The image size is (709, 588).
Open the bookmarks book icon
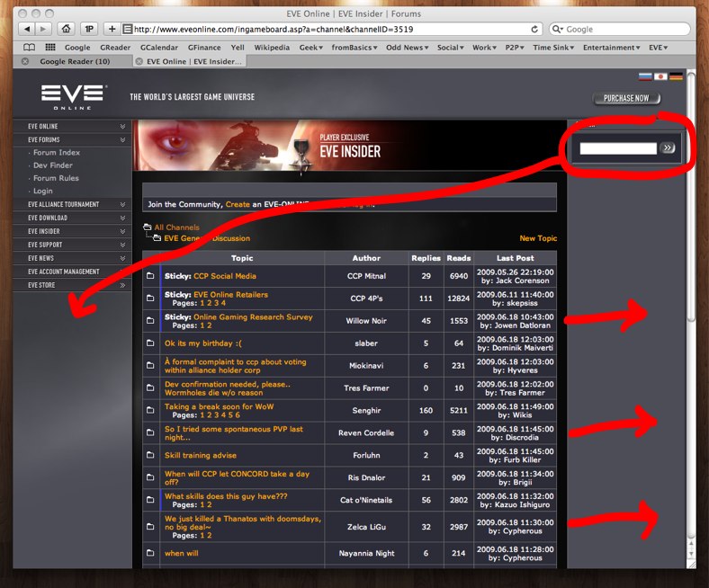[x=29, y=48]
